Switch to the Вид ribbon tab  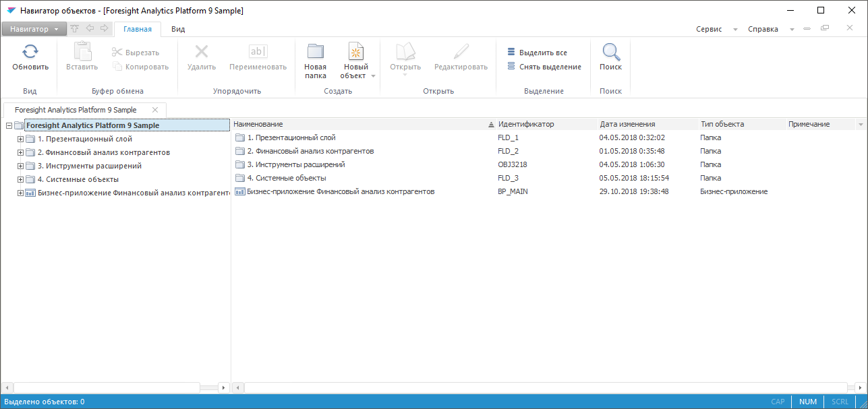click(178, 29)
